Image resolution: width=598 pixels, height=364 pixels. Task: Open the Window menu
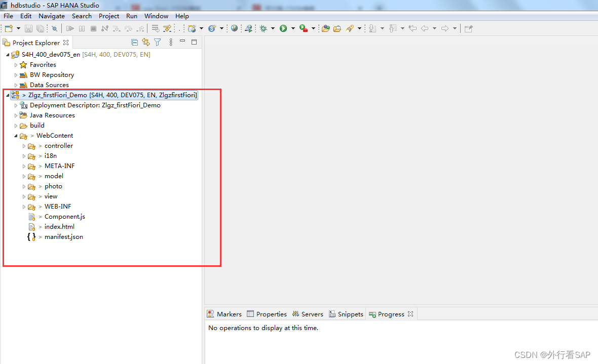pyautogui.click(x=156, y=16)
